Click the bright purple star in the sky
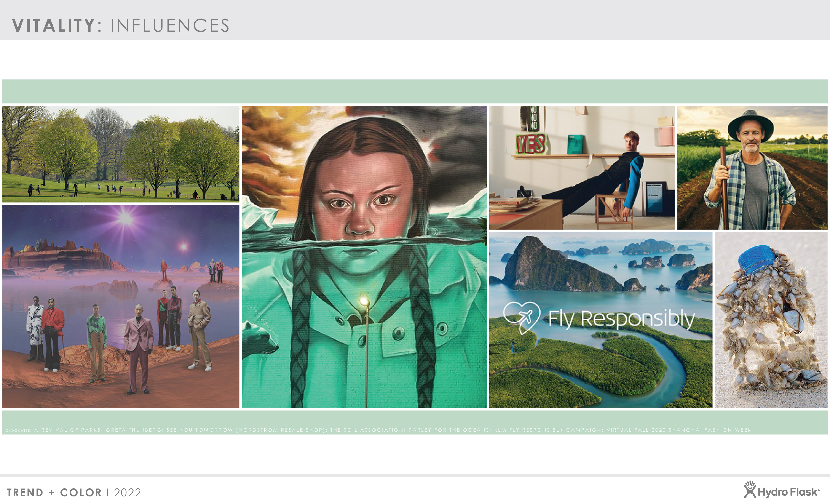Viewport: 830px width, 504px height. click(125, 218)
